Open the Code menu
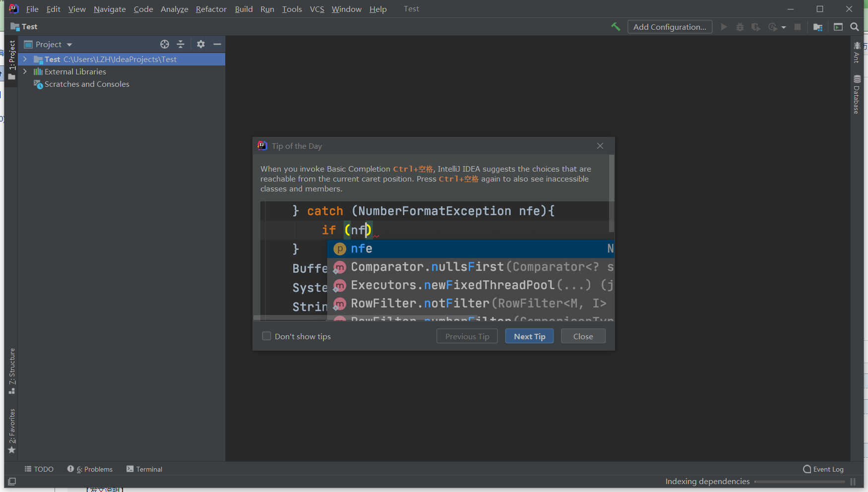The image size is (868, 492). [143, 9]
